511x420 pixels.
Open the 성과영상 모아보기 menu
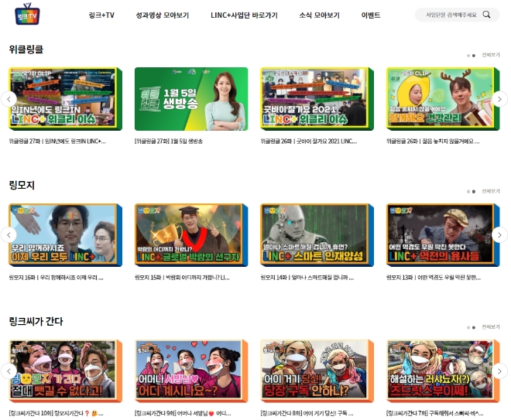coord(162,15)
